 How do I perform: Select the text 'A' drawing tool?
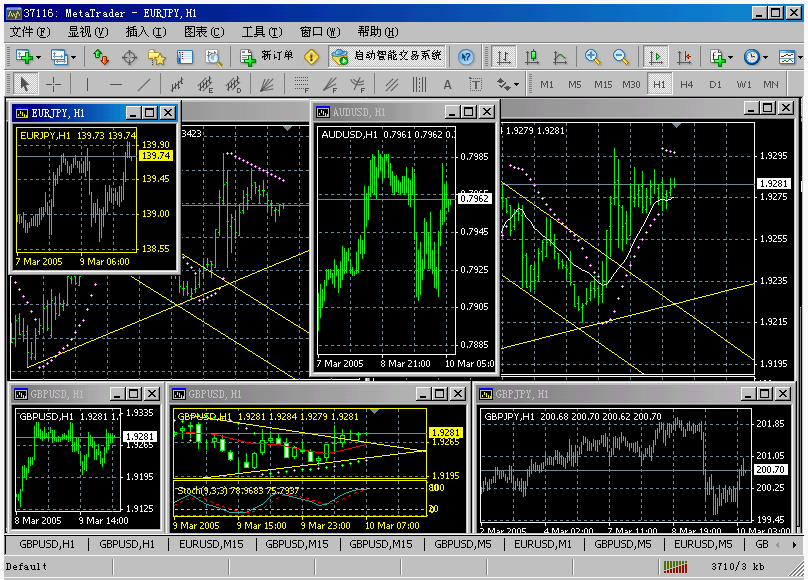pyautogui.click(x=447, y=84)
